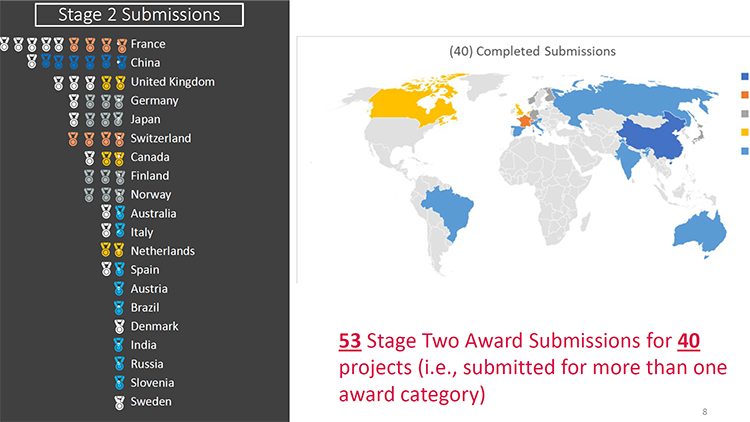The width and height of the screenshot is (750, 422).
Task: Select the blue medal in the Italy row
Action: pos(120,232)
